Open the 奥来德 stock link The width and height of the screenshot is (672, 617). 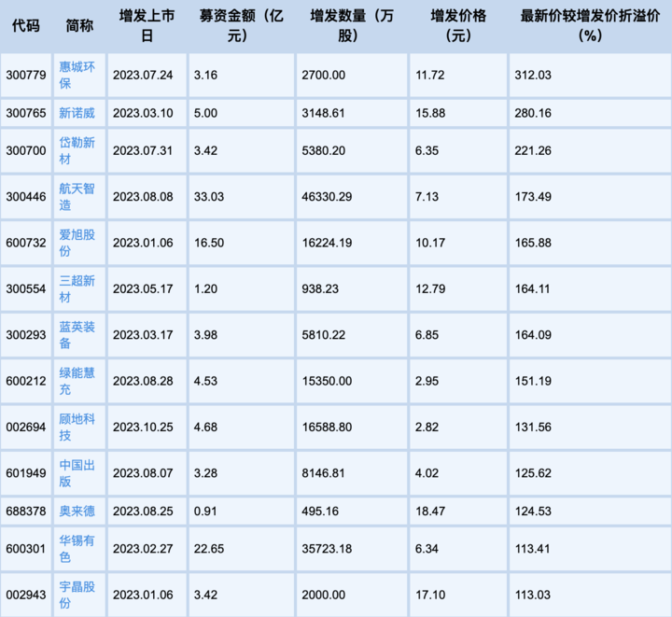pyautogui.click(x=77, y=512)
